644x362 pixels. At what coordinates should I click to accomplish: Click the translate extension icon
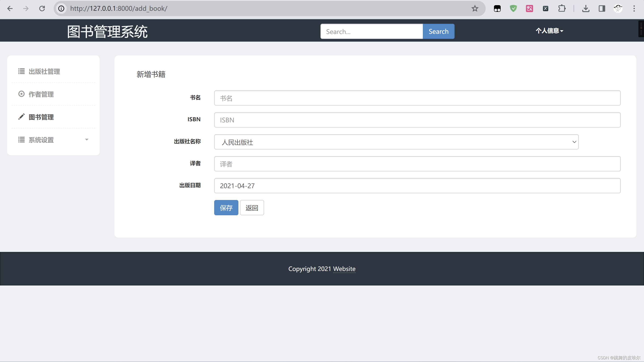click(x=530, y=9)
